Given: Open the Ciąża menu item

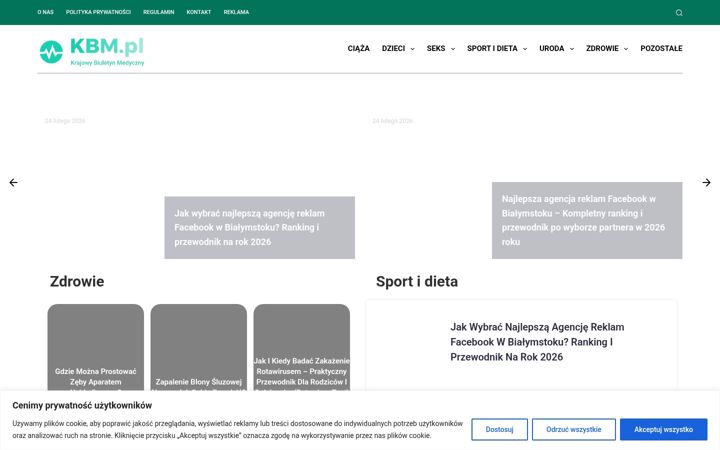Looking at the screenshot, I should point(358,48).
